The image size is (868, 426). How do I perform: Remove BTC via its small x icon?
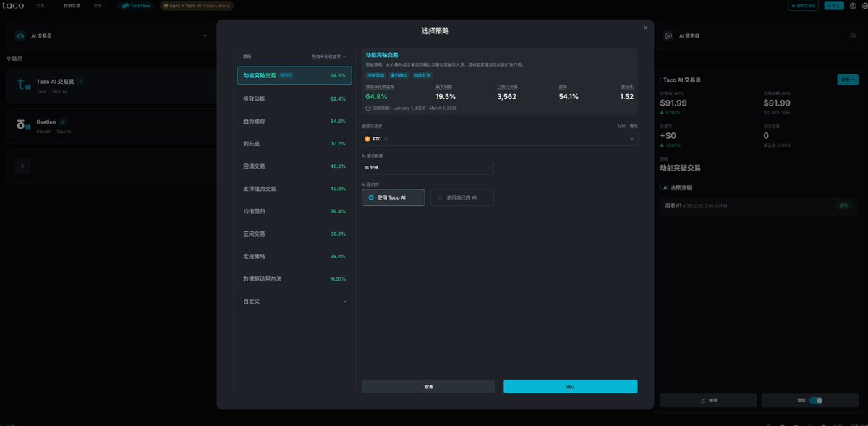(x=386, y=138)
